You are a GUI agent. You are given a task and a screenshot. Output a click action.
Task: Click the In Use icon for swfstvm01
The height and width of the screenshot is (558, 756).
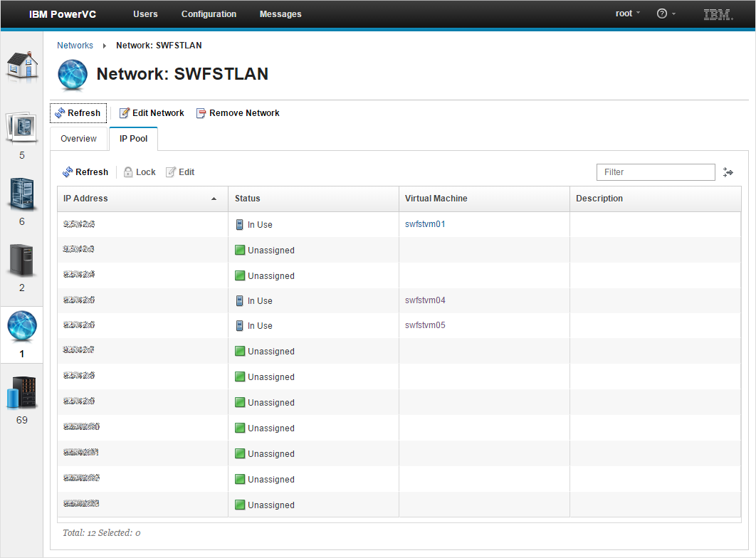(240, 224)
